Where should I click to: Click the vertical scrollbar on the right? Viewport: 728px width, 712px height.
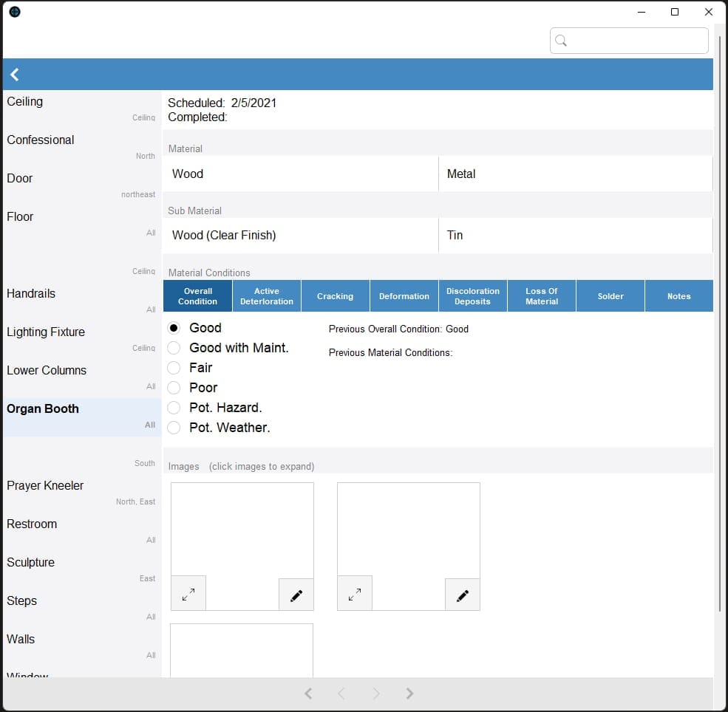click(720, 325)
